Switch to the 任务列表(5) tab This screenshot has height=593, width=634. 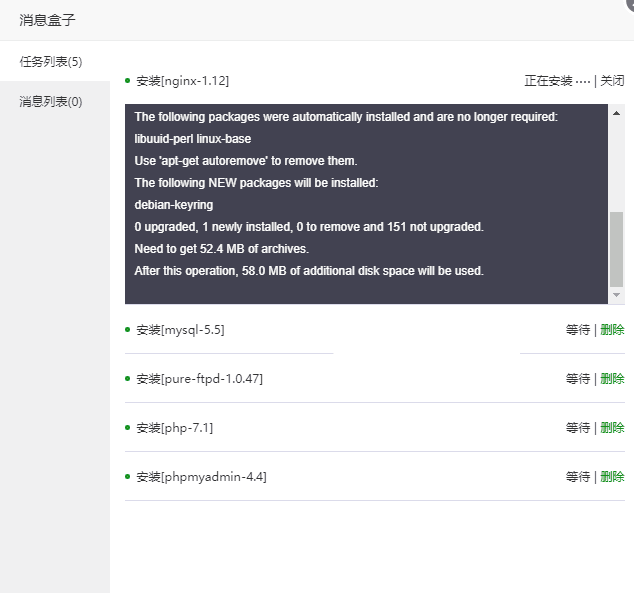pos(51,62)
